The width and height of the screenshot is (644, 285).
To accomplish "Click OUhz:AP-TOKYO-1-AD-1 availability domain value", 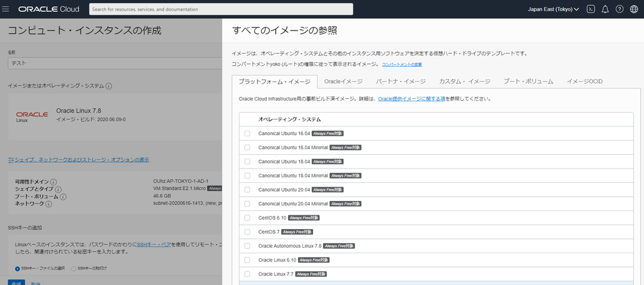I will tap(180, 181).
